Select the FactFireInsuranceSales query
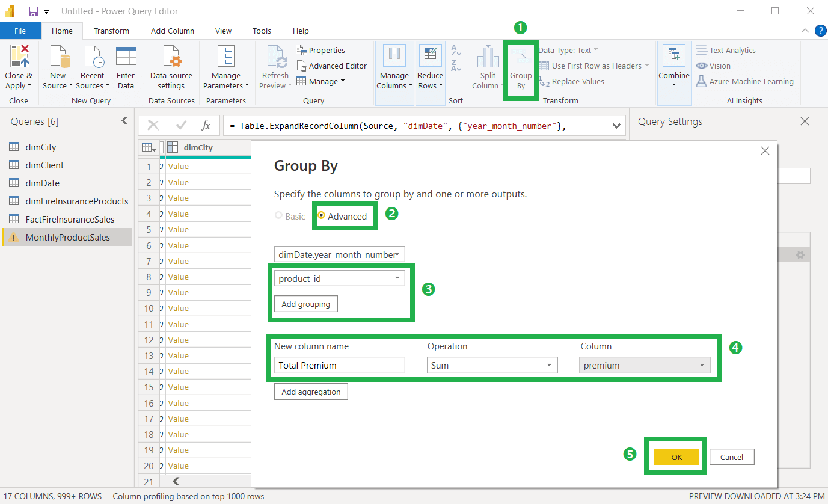This screenshot has width=828, height=504. tap(70, 219)
